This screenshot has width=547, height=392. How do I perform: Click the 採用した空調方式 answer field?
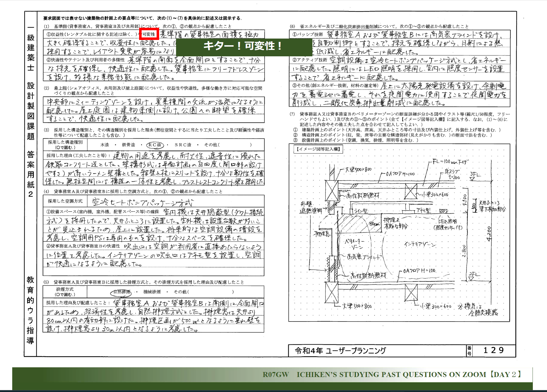[175, 201]
